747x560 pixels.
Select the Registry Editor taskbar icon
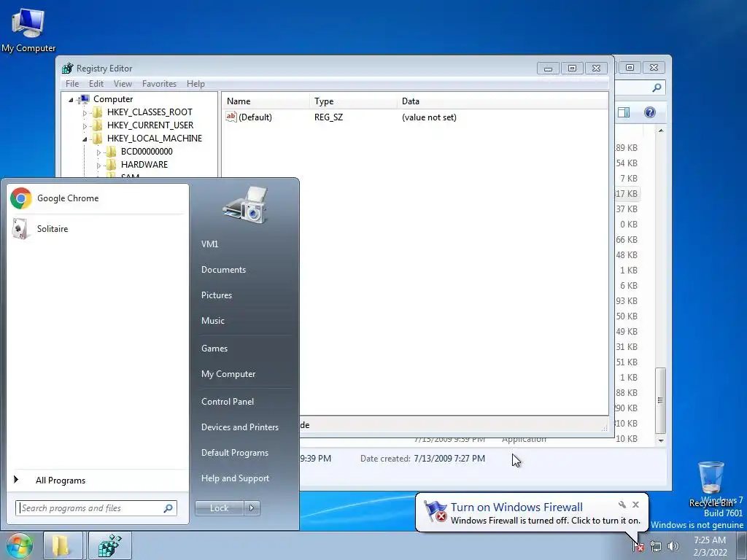click(x=110, y=545)
